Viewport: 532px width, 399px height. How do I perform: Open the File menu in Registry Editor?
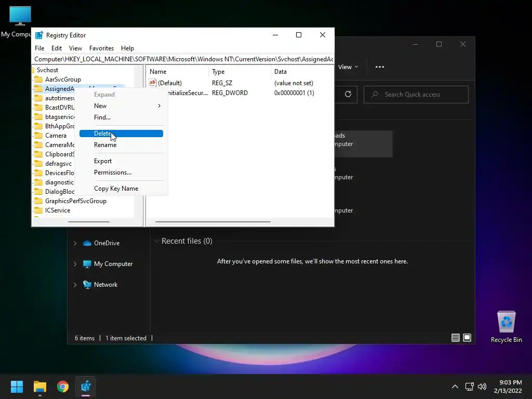tap(39, 48)
